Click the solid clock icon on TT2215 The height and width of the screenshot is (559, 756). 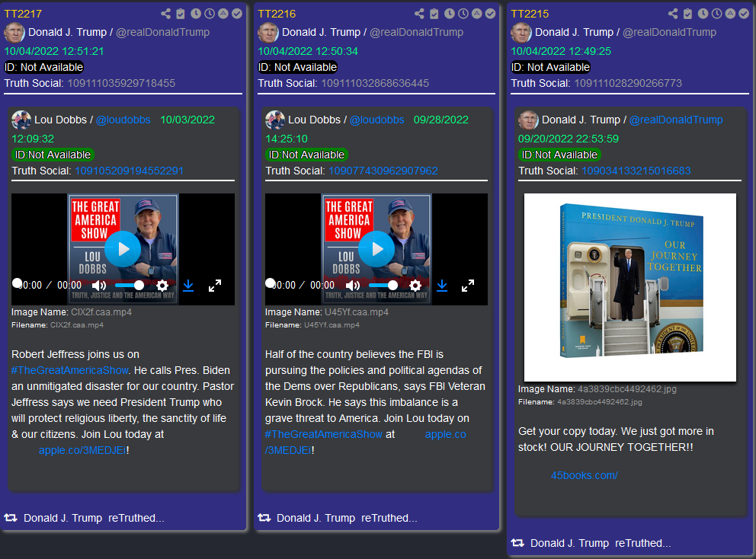[703, 14]
